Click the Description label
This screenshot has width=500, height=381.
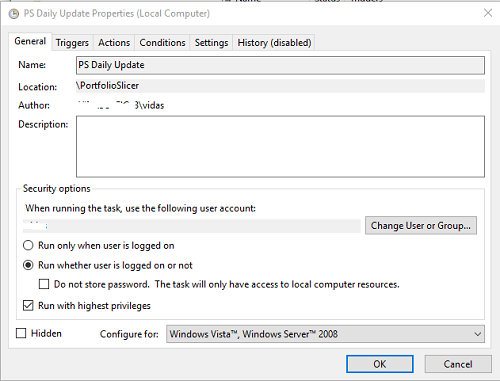pyautogui.click(x=43, y=124)
